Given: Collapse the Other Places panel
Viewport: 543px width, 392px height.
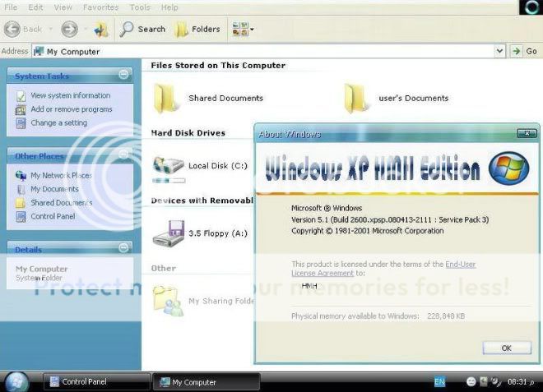Looking at the screenshot, I should [x=123, y=154].
